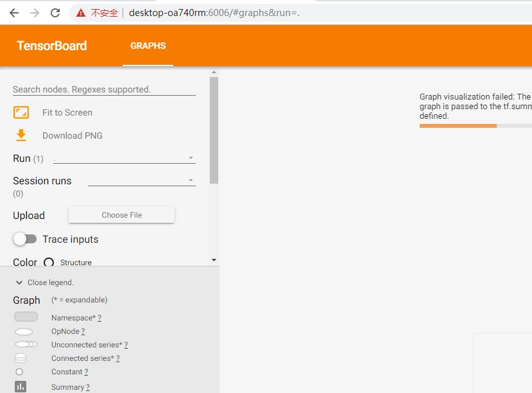Click the Graph visualization failed message
The image size is (532, 393).
coord(476,106)
